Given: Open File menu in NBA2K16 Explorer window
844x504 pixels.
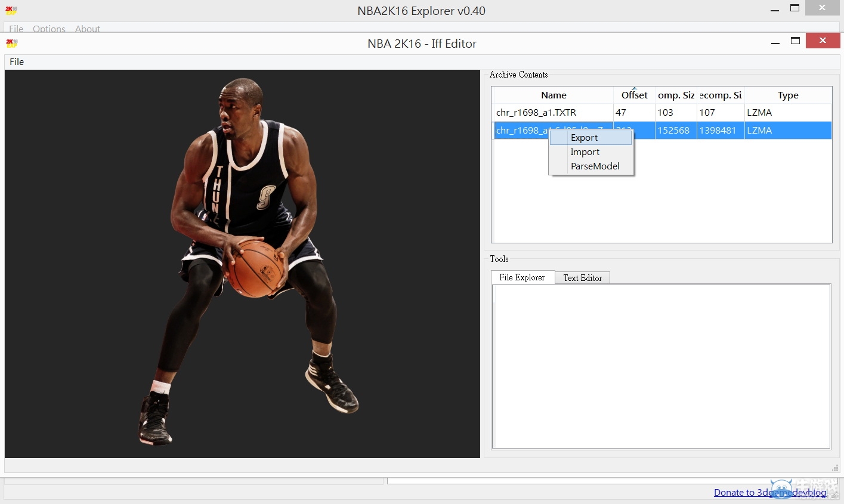Looking at the screenshot, I should tap(16, 29).
